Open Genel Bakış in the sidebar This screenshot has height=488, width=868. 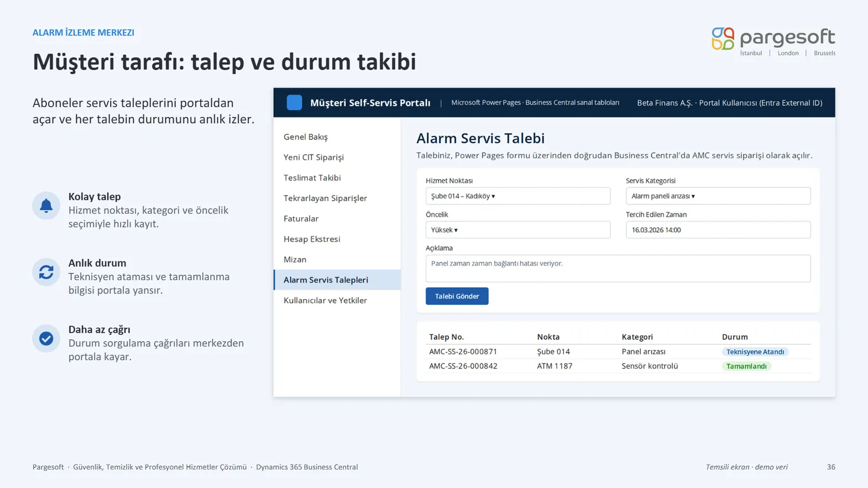coord(337,137)
